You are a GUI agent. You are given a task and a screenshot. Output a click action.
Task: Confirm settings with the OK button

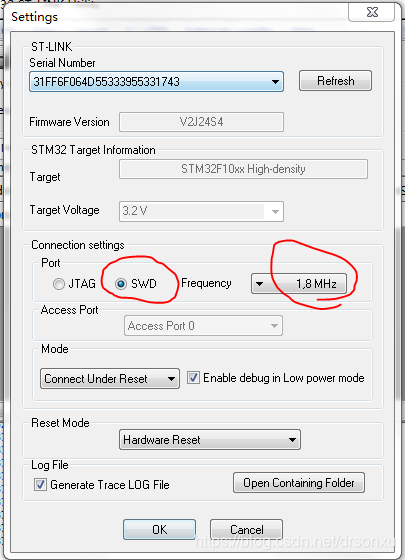pos(159,529)
